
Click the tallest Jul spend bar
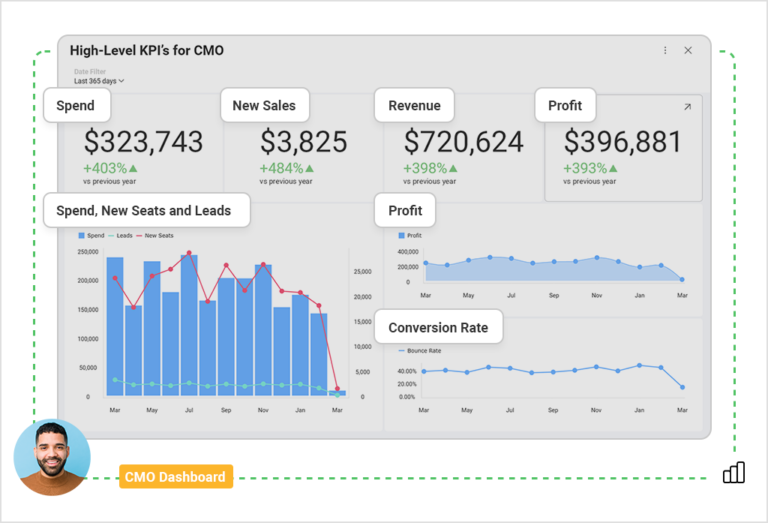coord(189,325)
